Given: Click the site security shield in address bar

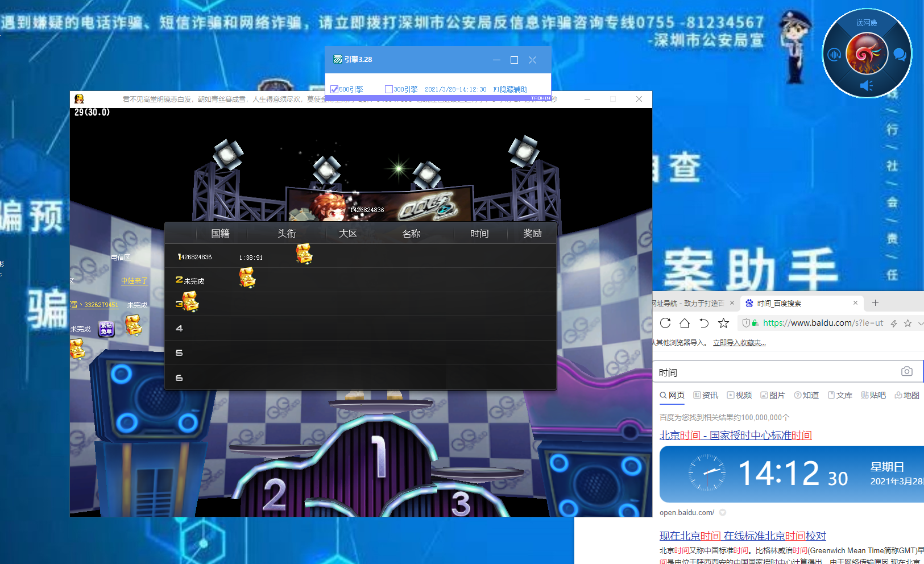Looking at the screenshot, I should click(x=747, y=323).
